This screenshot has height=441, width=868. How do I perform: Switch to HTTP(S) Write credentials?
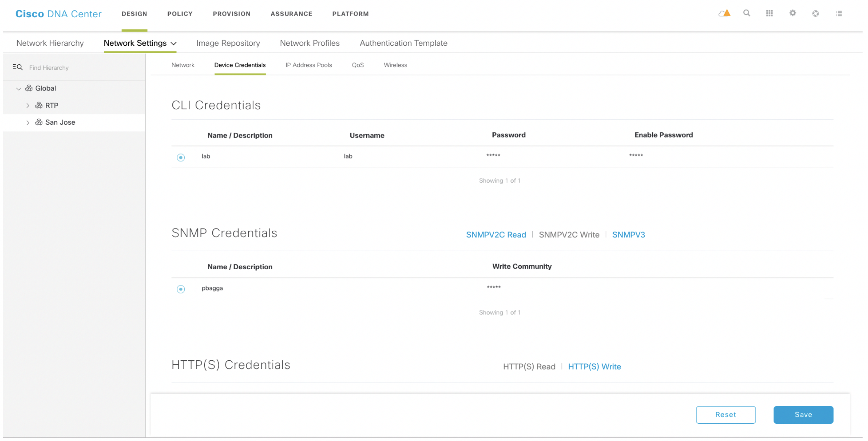click(x=594, y=366)
